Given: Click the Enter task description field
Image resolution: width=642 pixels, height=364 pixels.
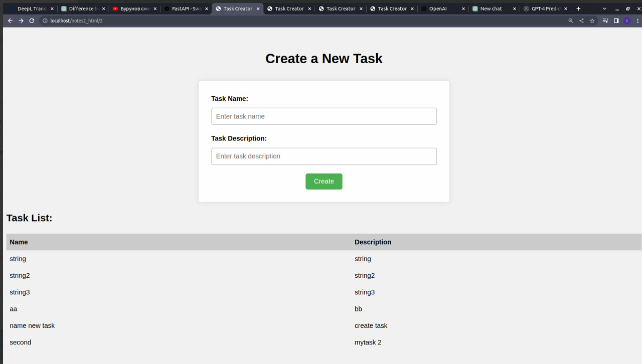Looking at the screenshot, I should coord(324,156).
